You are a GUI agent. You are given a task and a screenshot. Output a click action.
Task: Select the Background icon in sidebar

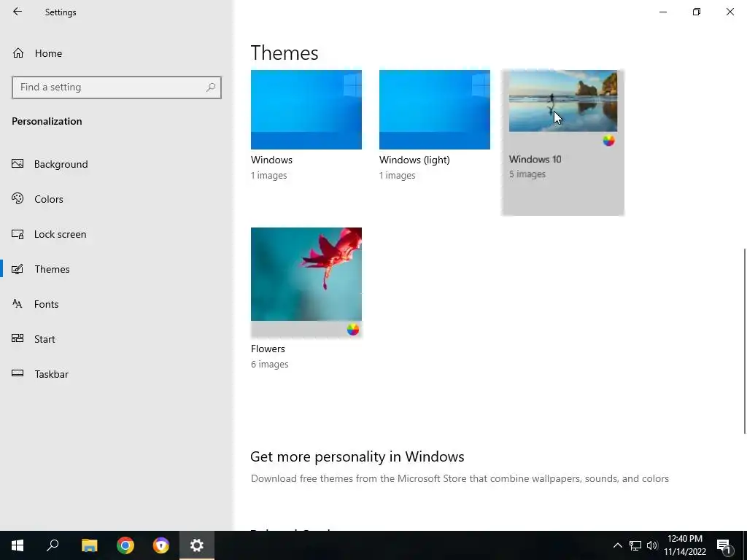[x=18, y=164]
